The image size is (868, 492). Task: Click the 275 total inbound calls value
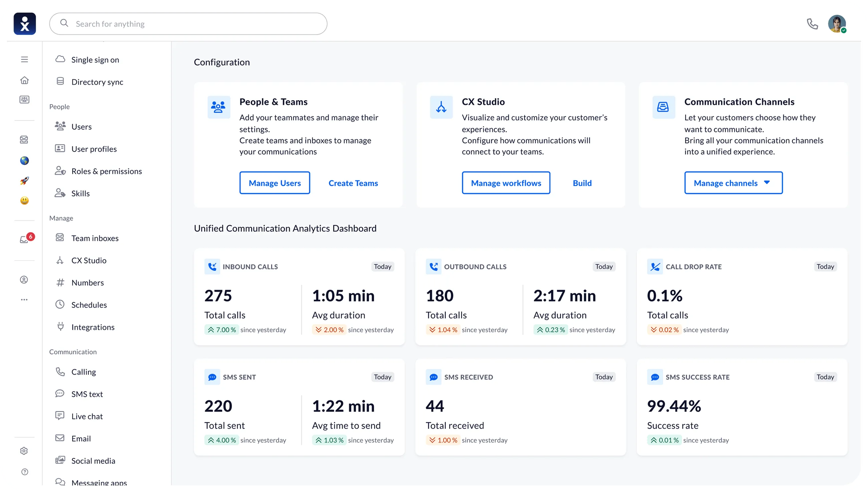[x=218, y=296]
